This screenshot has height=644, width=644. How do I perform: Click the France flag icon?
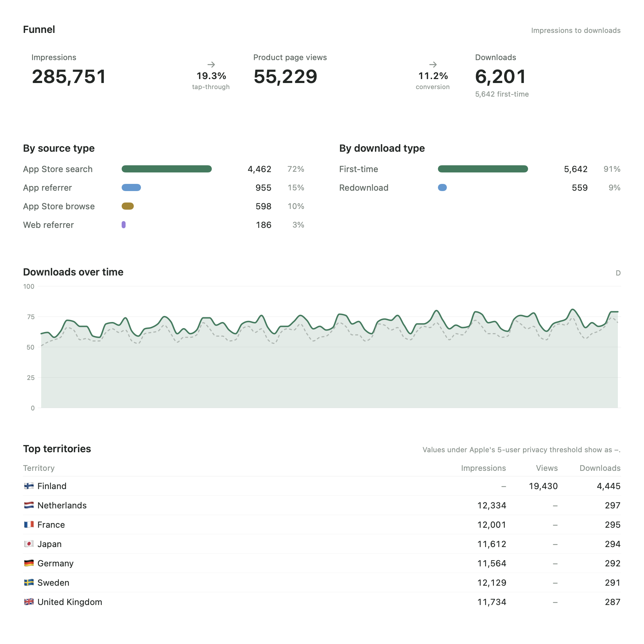pos(29,525)
